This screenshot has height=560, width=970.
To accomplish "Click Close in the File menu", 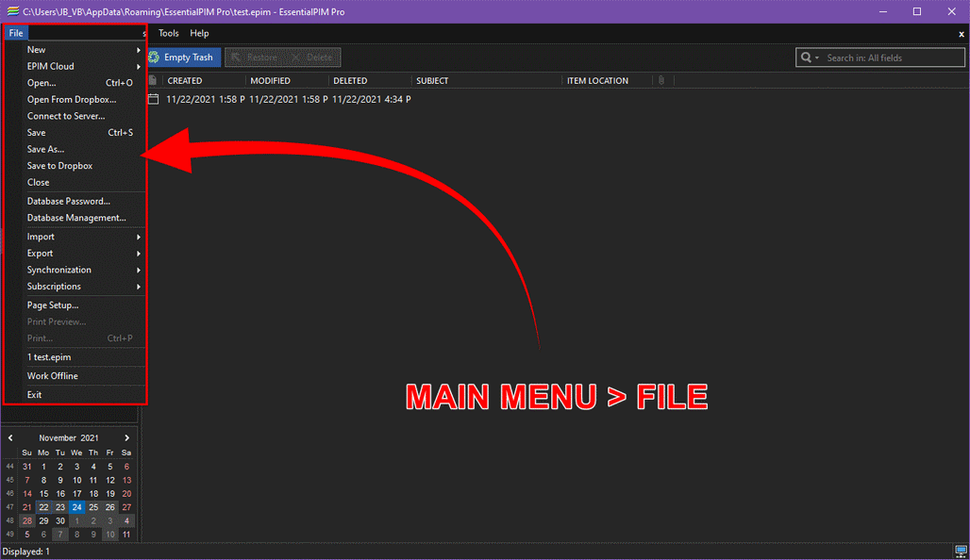I will click(x=84, y=183).
